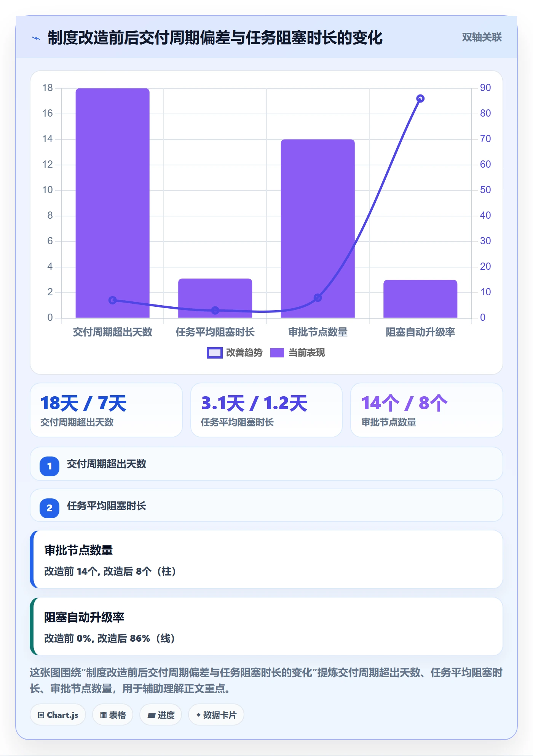
Task: Click the summary paragraph below cards
Action: pos(266,681)
